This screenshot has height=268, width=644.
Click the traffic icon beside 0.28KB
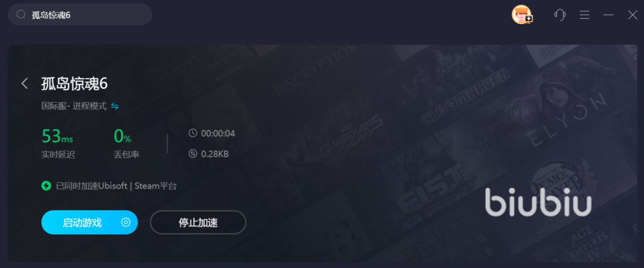[193, 154]
